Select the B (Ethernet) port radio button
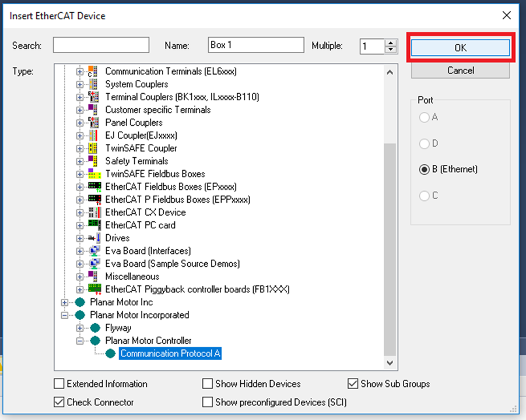This screenshot has width=526, height=420. point(425,170)
